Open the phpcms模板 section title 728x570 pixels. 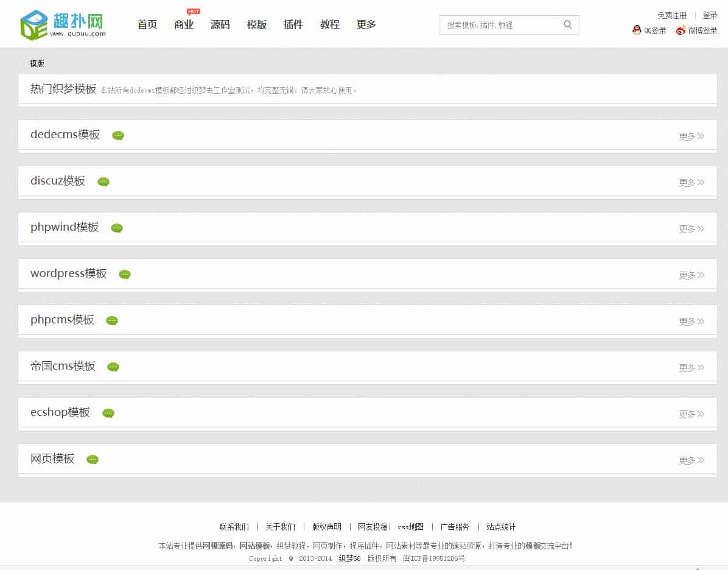coord(62,320)
